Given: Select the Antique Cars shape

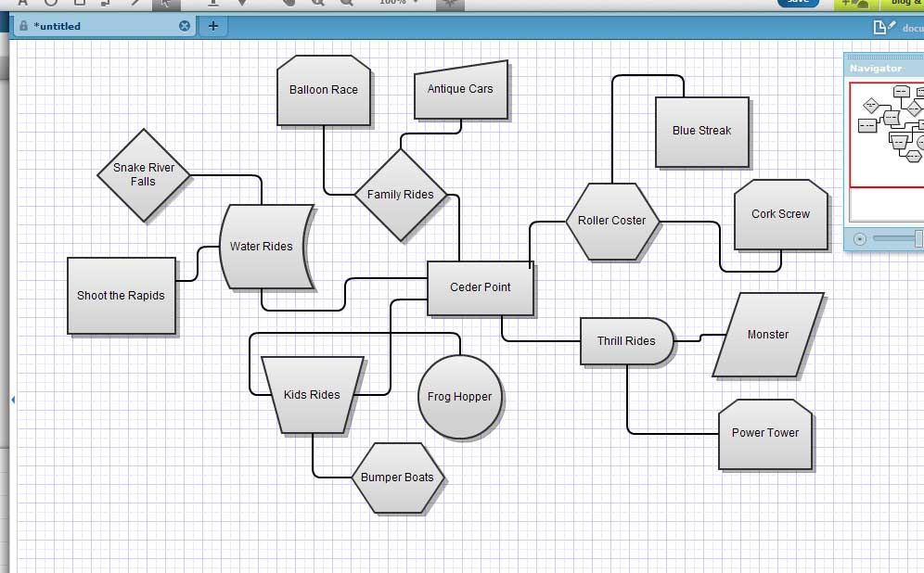Looking at the screenshot, I should click(x=461, y=90).
